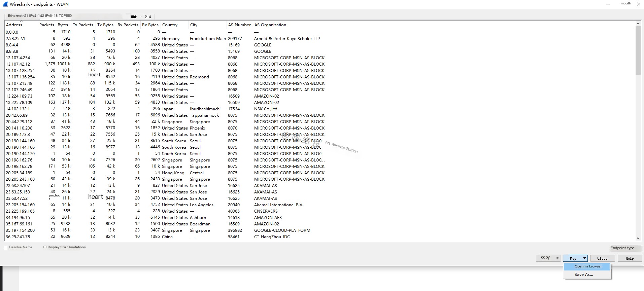
Task: Click the AS Number column header
Action: click(x=239, y=25)
